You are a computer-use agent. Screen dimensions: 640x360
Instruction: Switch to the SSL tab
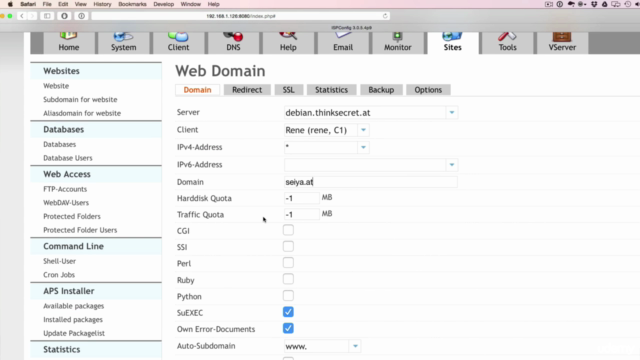[x=289, y=90]
